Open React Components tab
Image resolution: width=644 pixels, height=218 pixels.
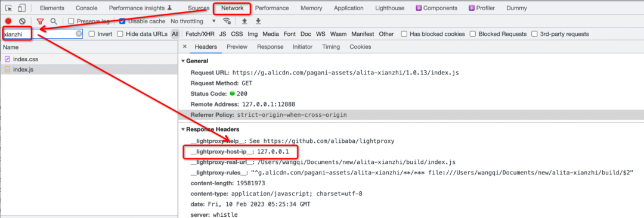click(436, 8)
